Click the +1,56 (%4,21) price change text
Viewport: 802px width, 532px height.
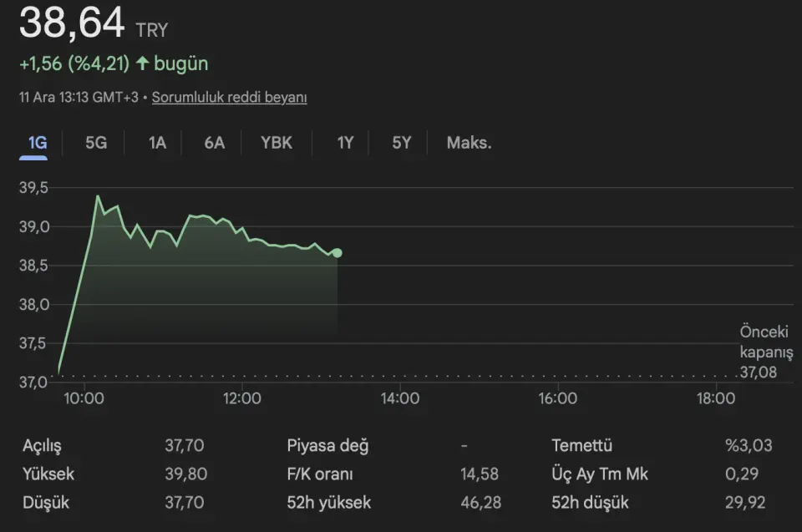pos(74,64)
